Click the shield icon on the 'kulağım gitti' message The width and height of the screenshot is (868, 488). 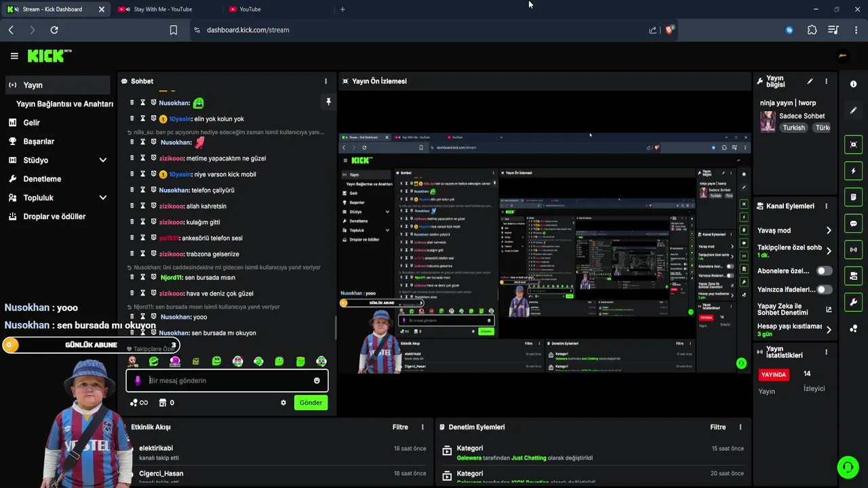[x=153, y=222]
